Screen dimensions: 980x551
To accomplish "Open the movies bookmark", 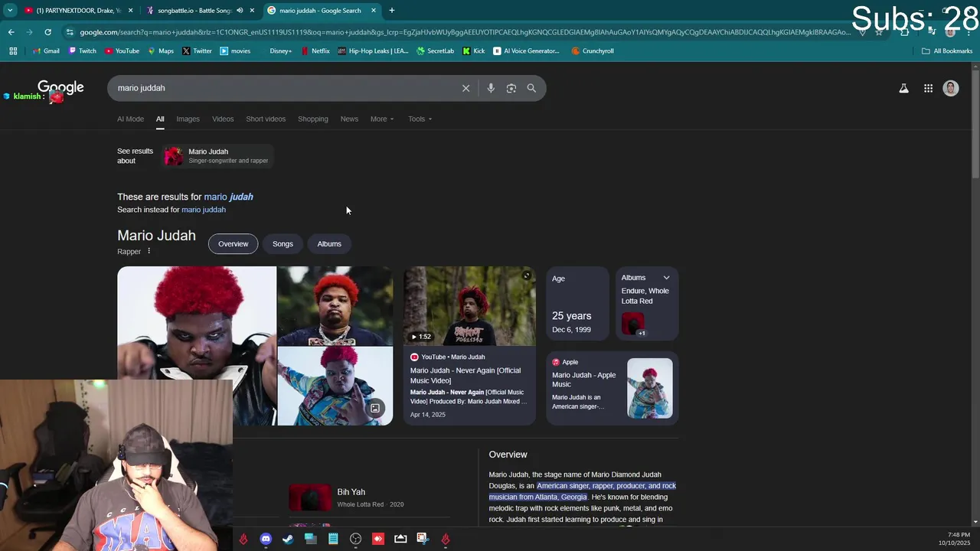I will (x=235, y=51).
